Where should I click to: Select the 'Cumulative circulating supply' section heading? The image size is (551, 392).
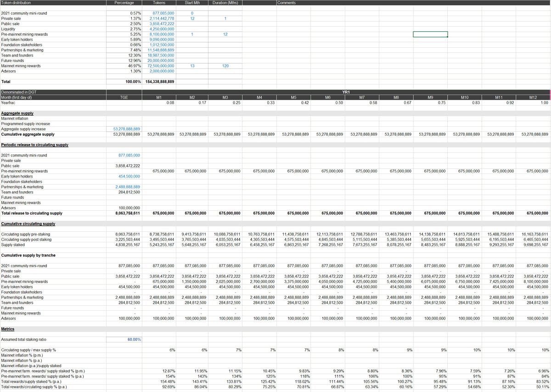pyautogui.click(x=28, y=224)
